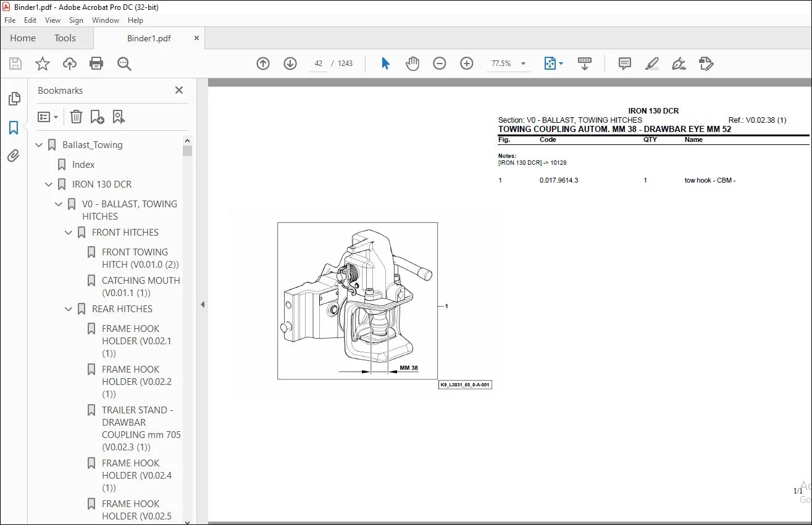Add a comment with the note icon

(x=625, y=64)
